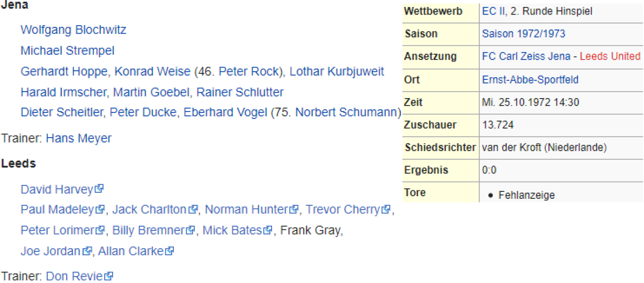Open the Wolfgang Blochwitz player page
Viewport: 644px width, 283px height.
click(74, 29)
